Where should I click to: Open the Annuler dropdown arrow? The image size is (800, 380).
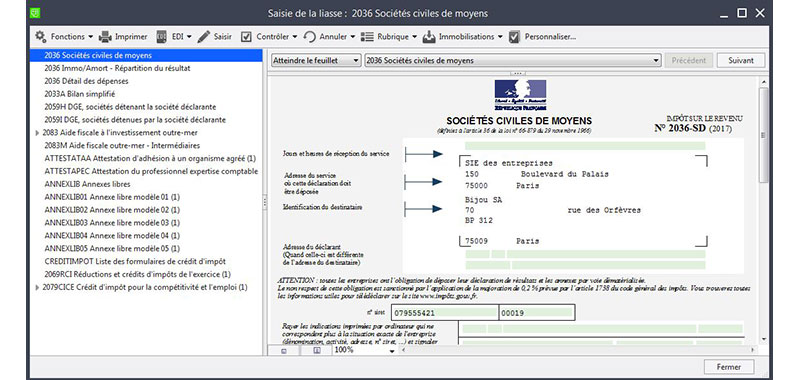(x=353, y=37)
